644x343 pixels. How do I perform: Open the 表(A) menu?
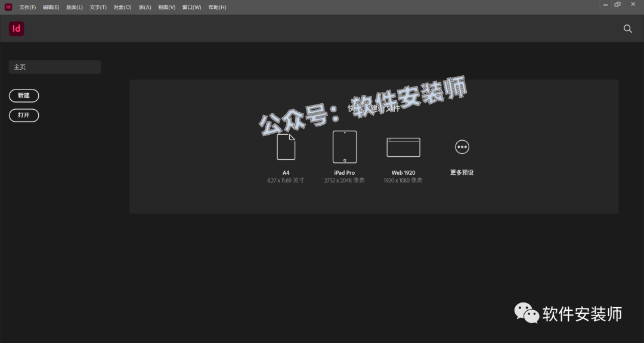pos(145,7)
